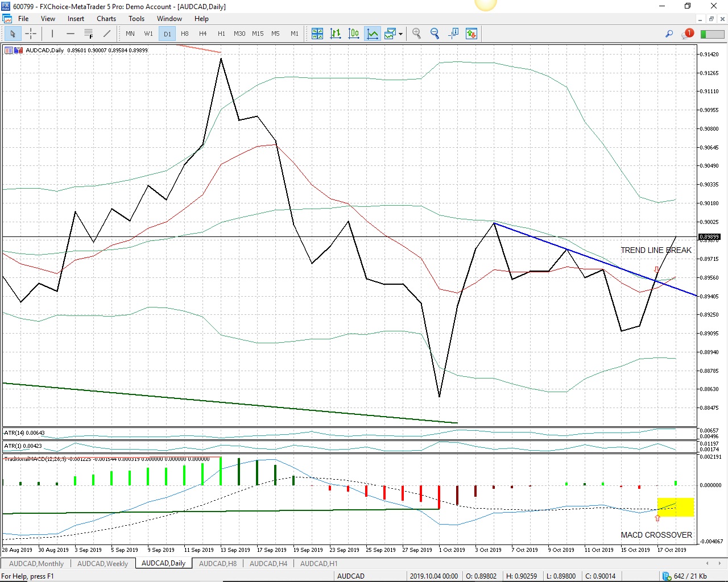Click the chart system icon in the menu bar
This screenshot has width=728, height=582.
coord(7,19)
